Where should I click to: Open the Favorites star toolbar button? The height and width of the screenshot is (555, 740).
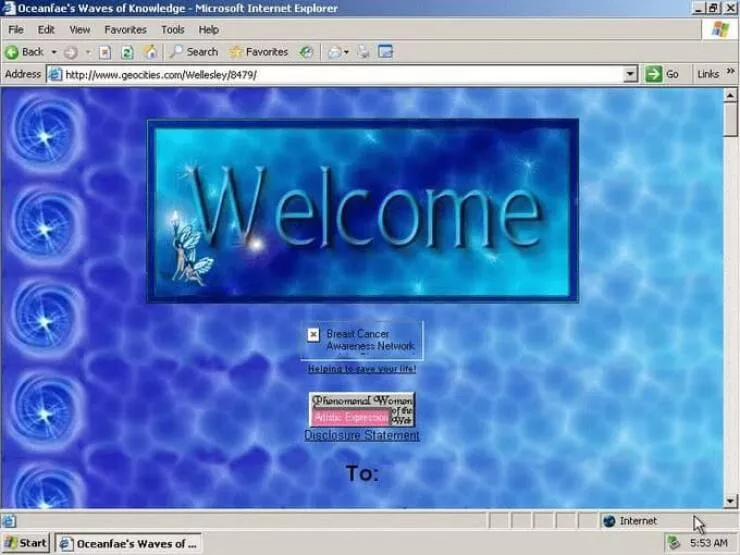pos(258,52)
